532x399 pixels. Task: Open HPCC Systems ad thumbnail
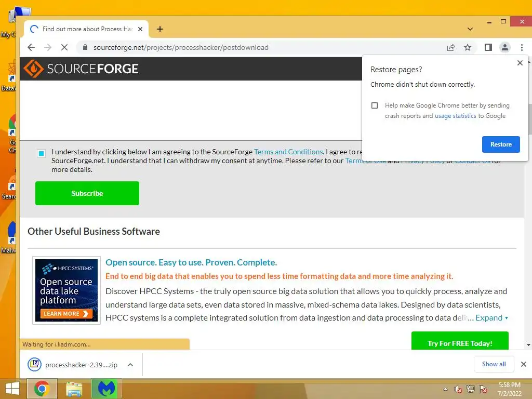pos(66,290)
